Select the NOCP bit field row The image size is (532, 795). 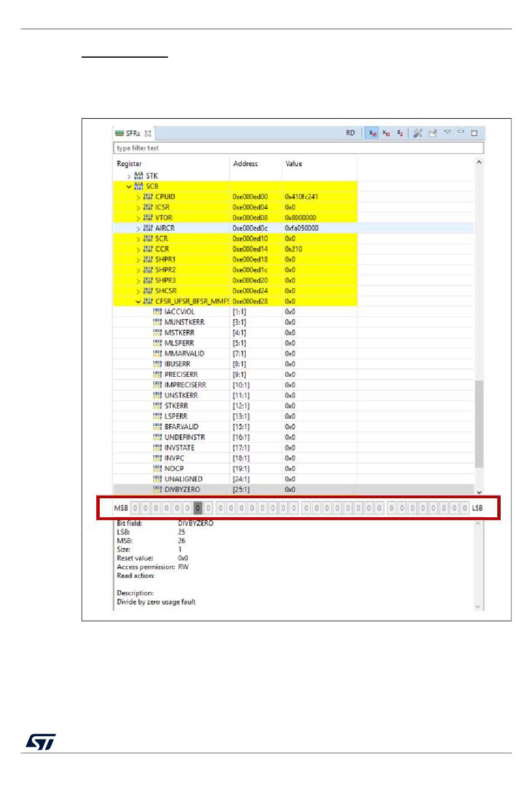[293, 469]
